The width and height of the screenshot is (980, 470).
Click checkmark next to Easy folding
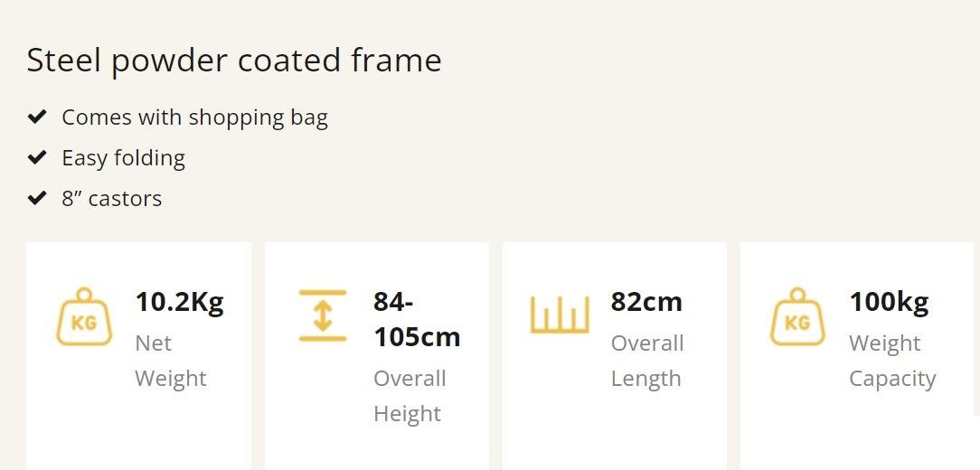click(37, 157)
